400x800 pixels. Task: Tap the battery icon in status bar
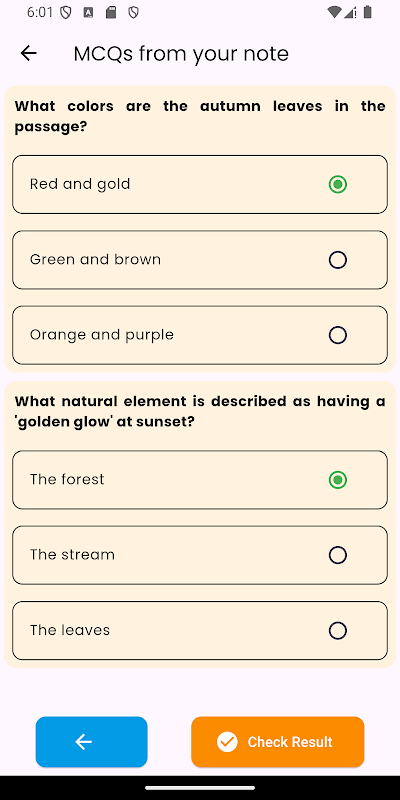(367, 13)
